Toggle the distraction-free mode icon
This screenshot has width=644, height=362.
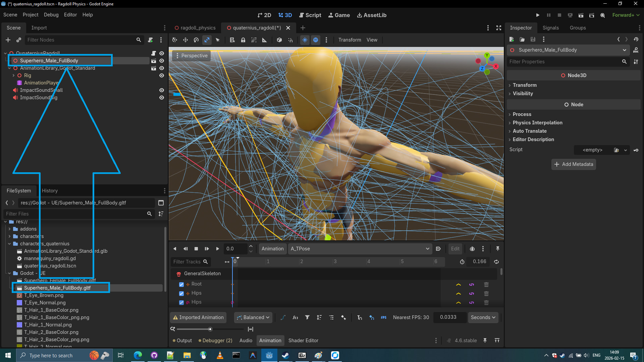499,28
